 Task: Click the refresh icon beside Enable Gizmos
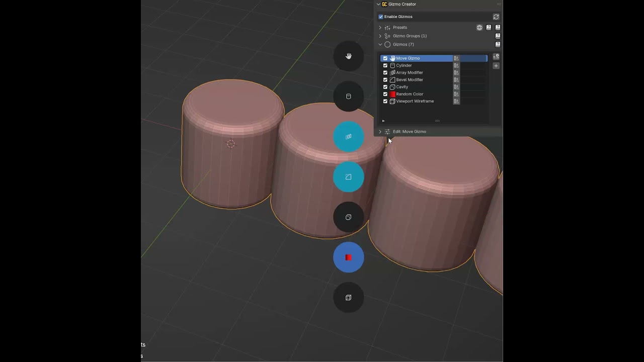496,17
